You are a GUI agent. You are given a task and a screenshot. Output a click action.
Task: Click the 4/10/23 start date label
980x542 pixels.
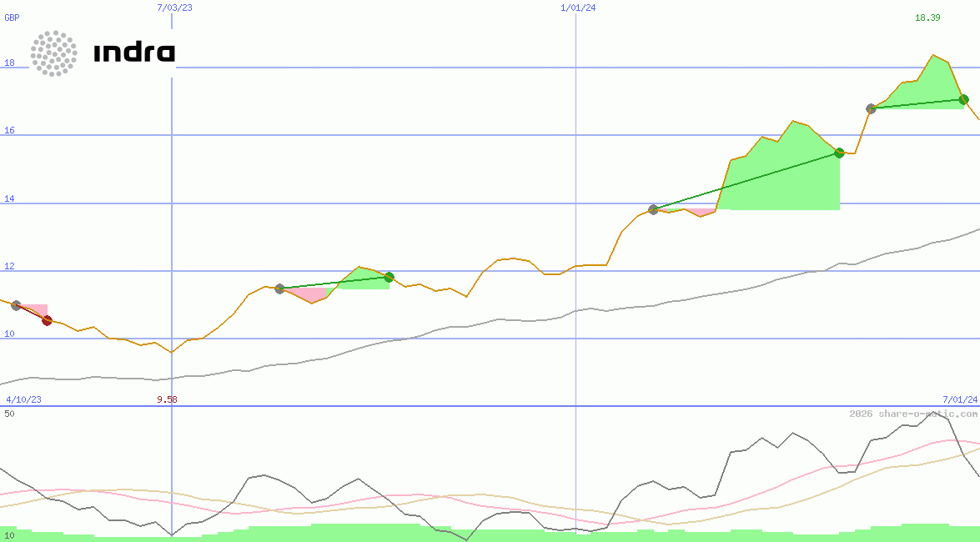point(23,399)
